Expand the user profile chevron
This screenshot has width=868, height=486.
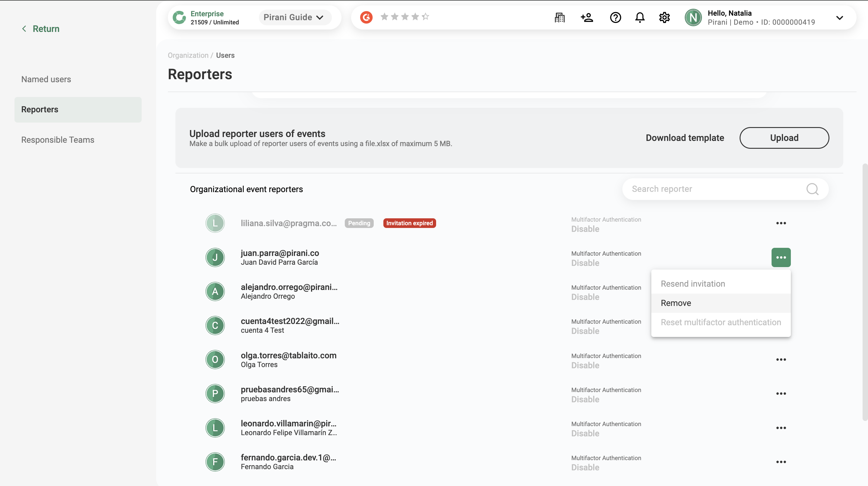[839, 17]
